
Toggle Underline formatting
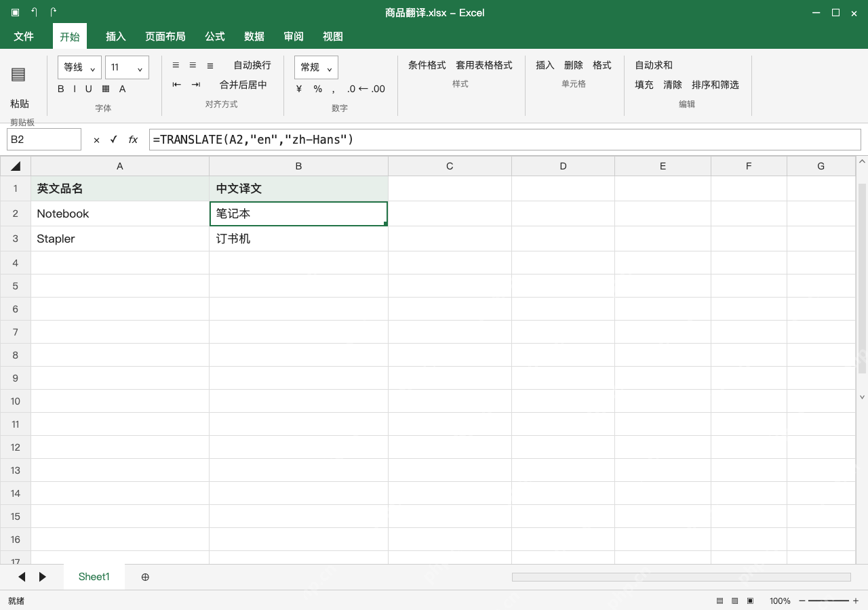click(x=88, y=89)
